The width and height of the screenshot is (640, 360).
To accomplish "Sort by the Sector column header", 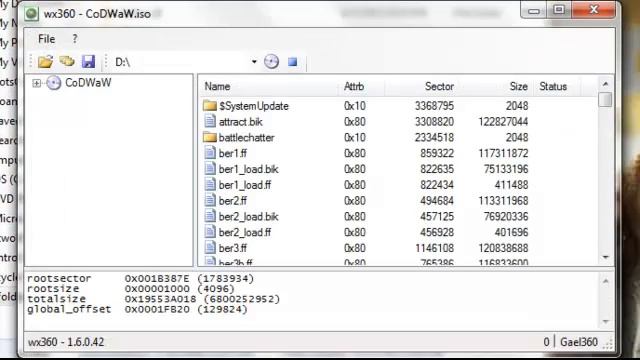I will [x=439, y=87].
